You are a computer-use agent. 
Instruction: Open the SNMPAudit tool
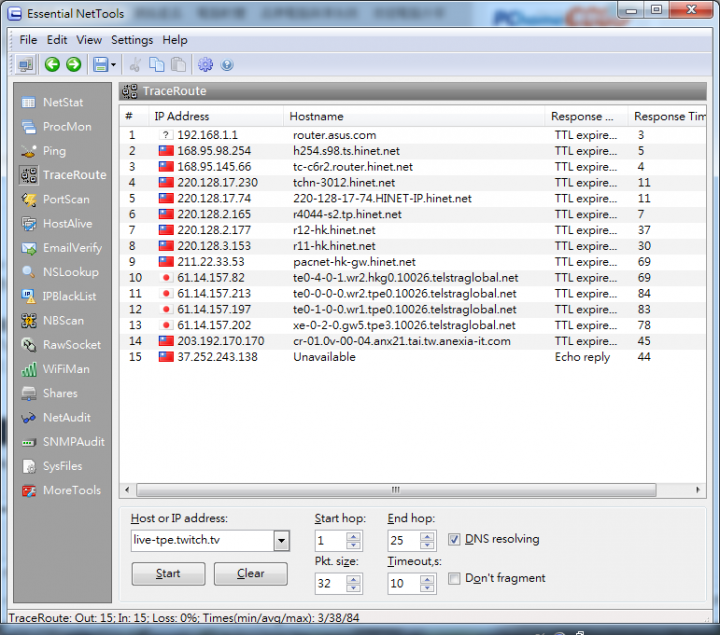coord(62,442)
